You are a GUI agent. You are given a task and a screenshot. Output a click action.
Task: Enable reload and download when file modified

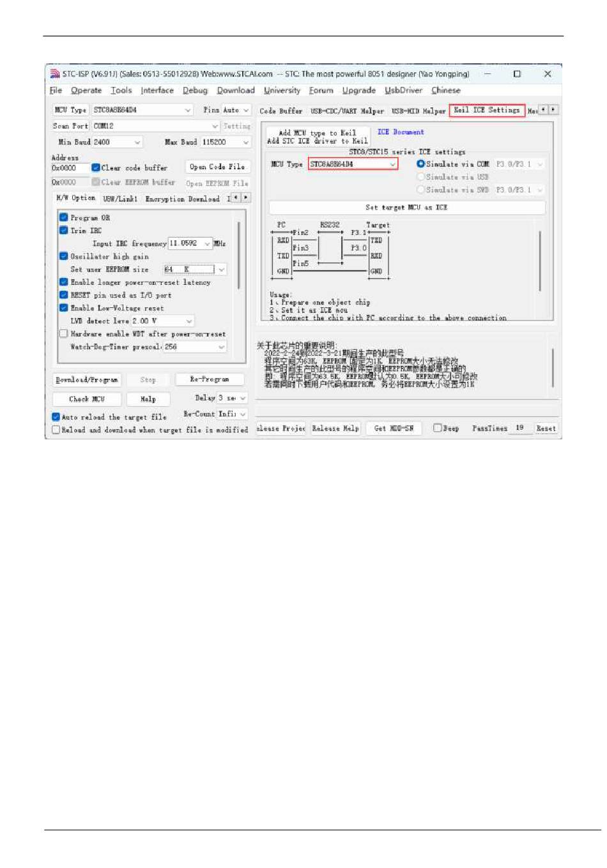tap(56, 430)
